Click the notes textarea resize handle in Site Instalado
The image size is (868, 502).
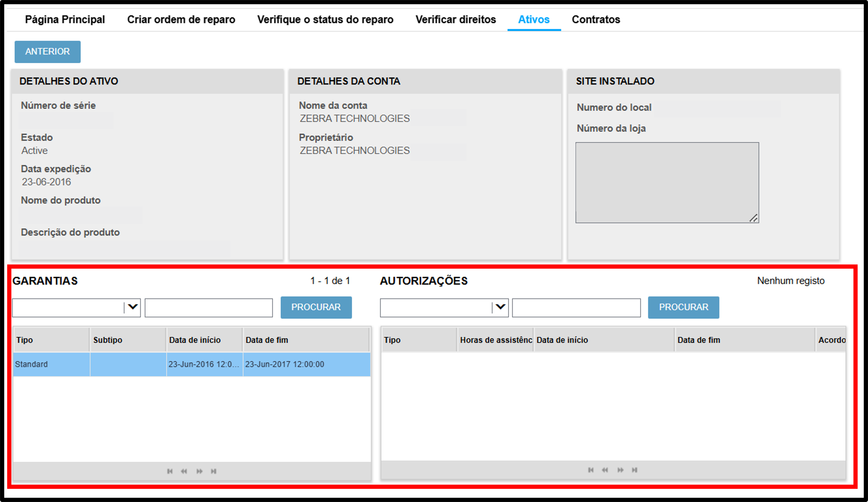coord(753,218)
